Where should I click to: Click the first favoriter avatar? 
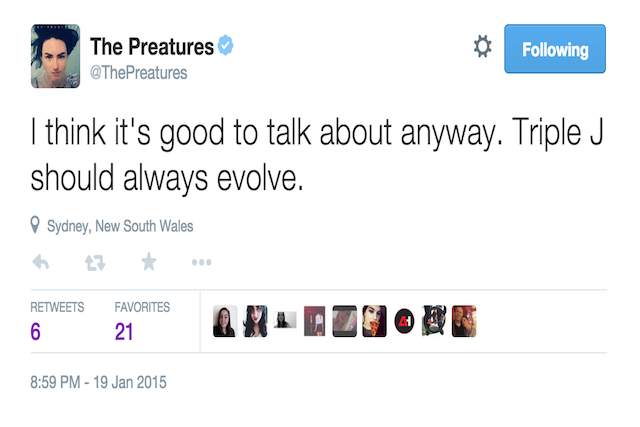225,321
